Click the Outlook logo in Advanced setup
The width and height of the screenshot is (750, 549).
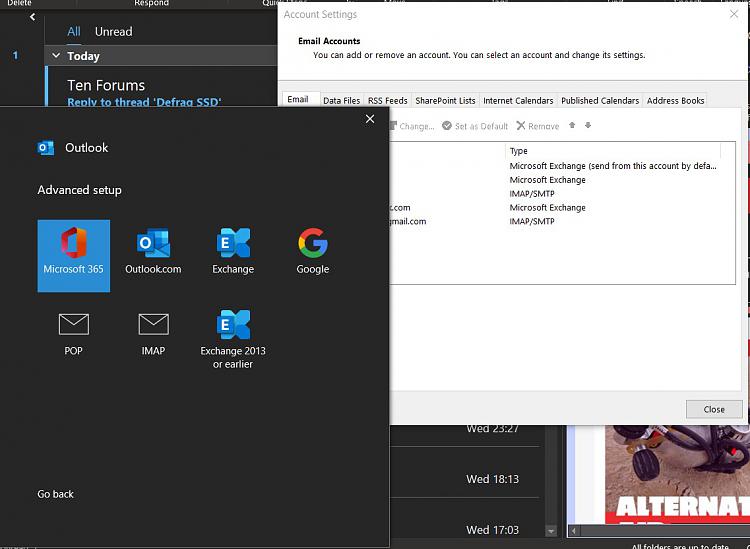[46, 148]
